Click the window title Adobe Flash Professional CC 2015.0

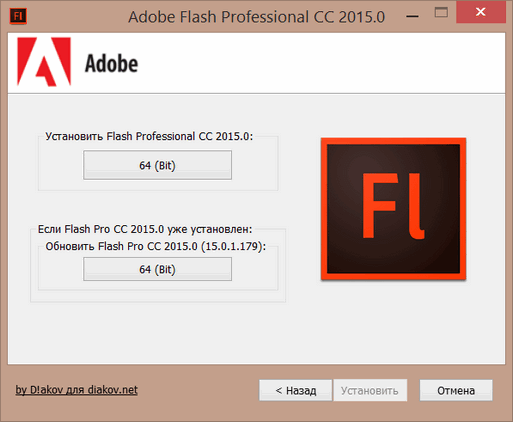257,17
